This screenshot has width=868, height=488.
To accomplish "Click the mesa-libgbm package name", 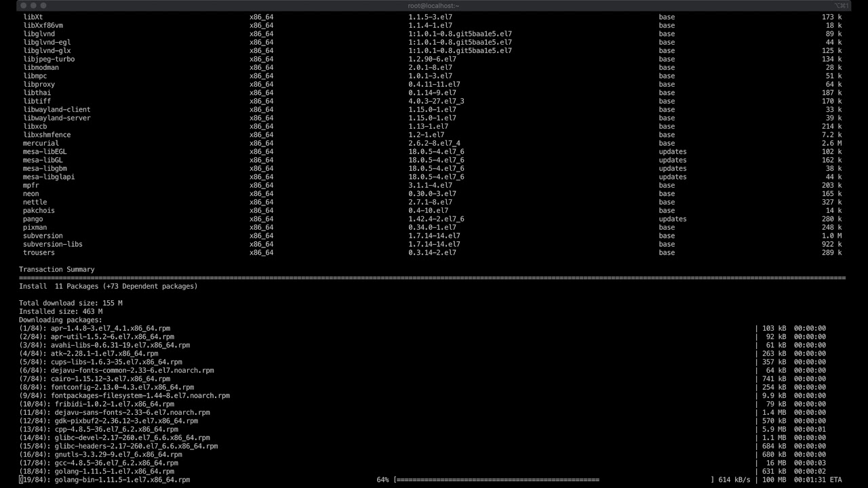I will click(x=45, y=169).
